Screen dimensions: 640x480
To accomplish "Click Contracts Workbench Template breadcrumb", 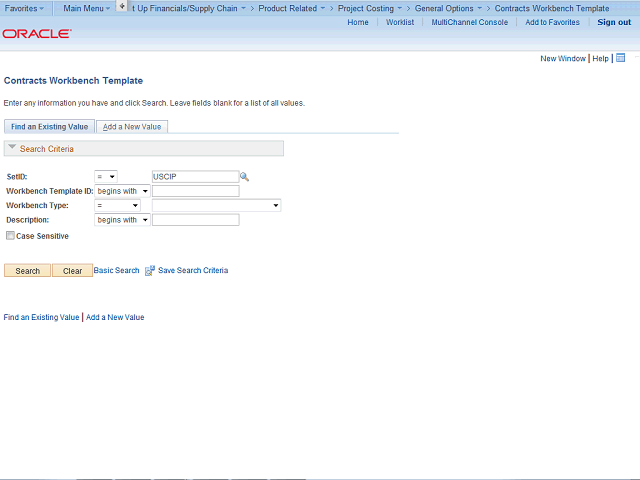I will [552, 8].
